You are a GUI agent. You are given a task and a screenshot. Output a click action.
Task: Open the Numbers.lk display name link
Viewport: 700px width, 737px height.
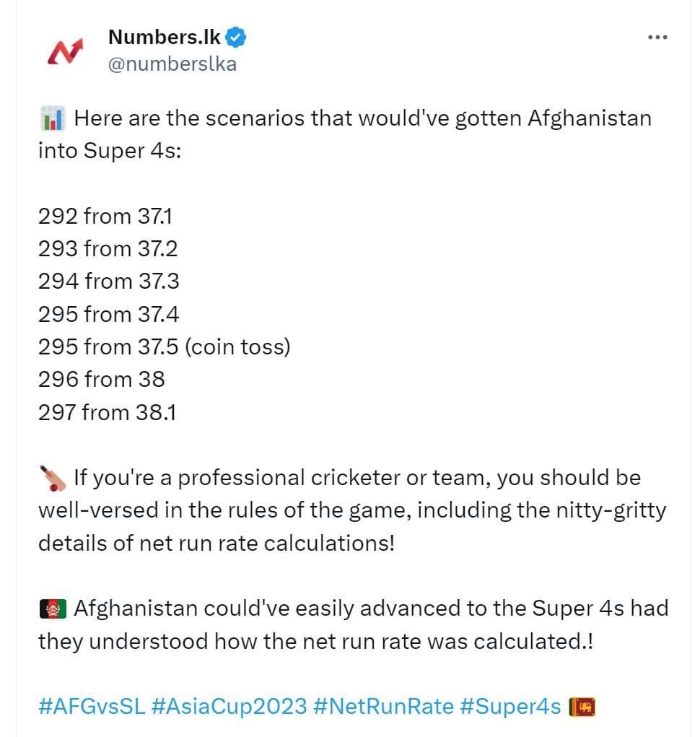coord(164,37)
